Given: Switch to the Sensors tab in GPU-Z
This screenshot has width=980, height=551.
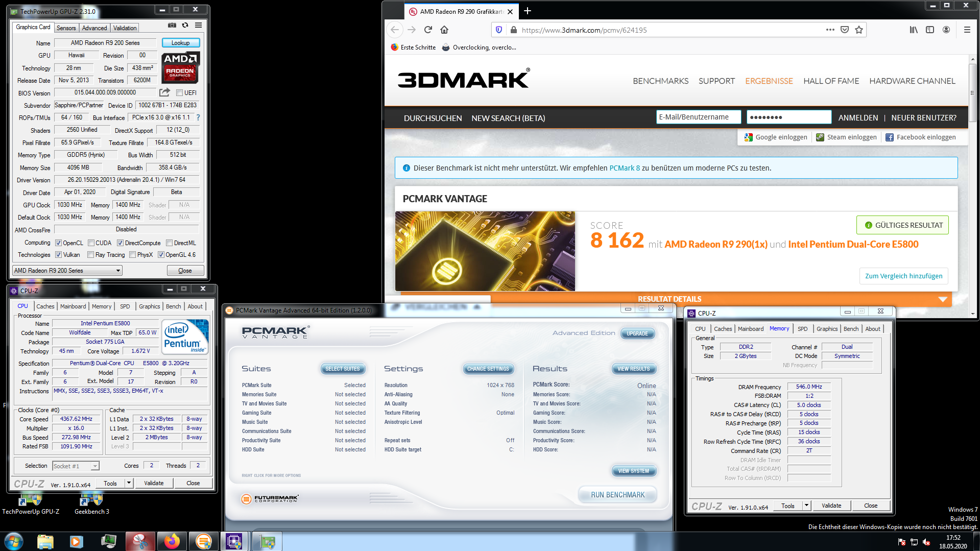Looking at the screenshot, I should [66, 28].
